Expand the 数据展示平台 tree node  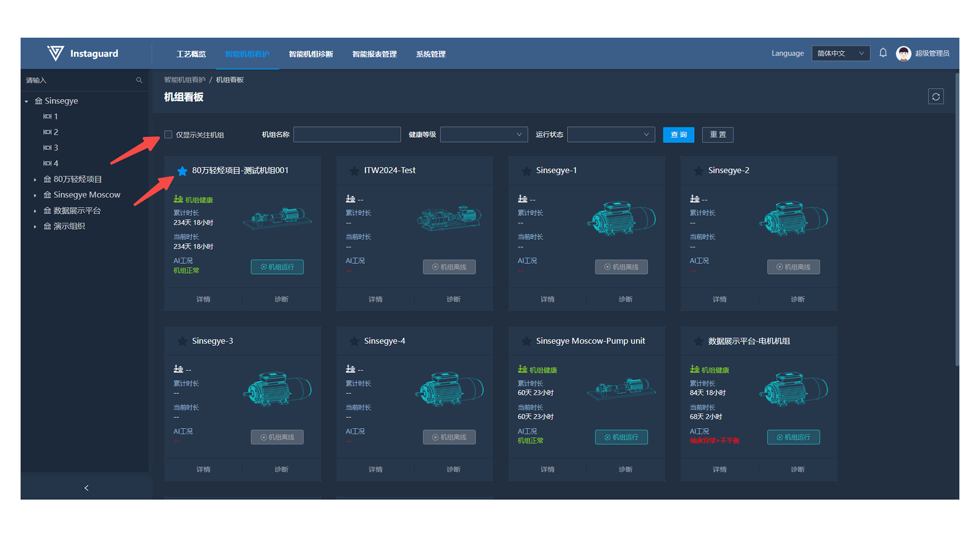click(35, 211)
